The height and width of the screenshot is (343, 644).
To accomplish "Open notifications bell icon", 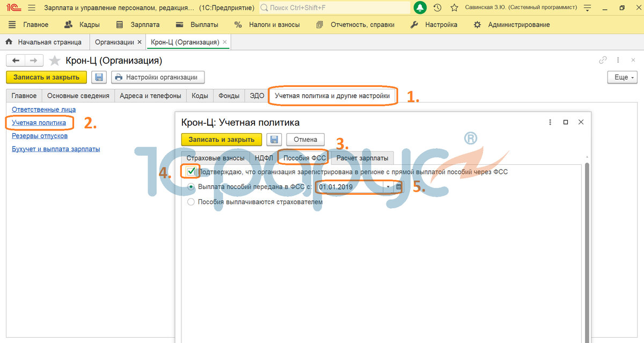I will point(420,8).
